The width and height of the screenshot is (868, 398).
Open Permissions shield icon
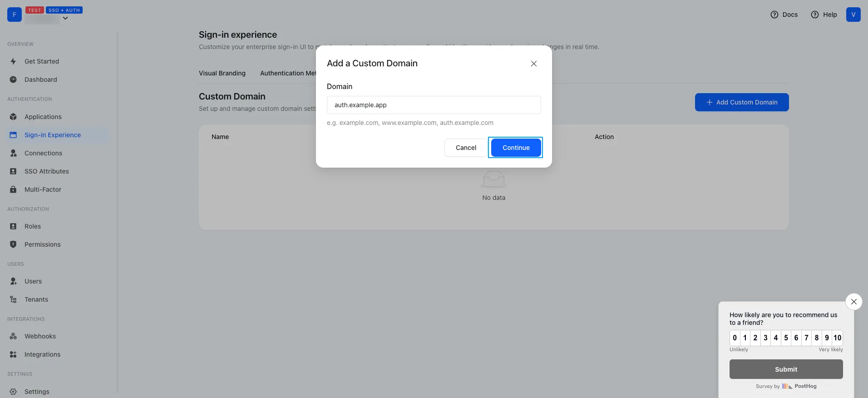[14, 244]
